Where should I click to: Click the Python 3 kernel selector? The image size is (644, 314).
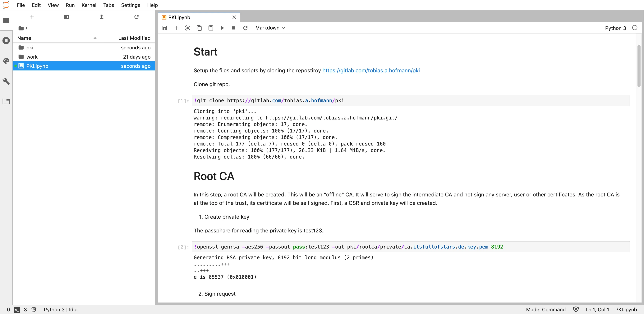615,28
